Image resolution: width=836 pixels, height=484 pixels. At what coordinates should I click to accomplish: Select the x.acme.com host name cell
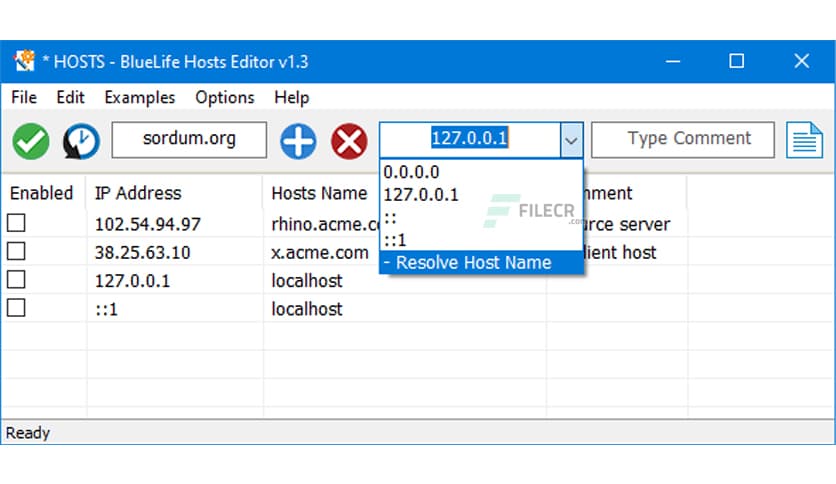(x=320, y=252)
